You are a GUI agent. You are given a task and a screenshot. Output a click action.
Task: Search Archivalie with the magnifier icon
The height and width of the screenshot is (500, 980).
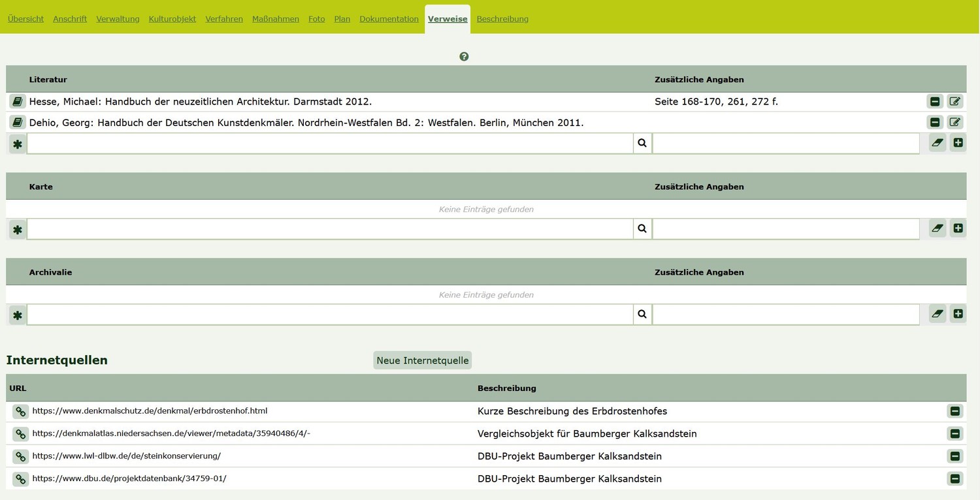[x=642, y=314]
